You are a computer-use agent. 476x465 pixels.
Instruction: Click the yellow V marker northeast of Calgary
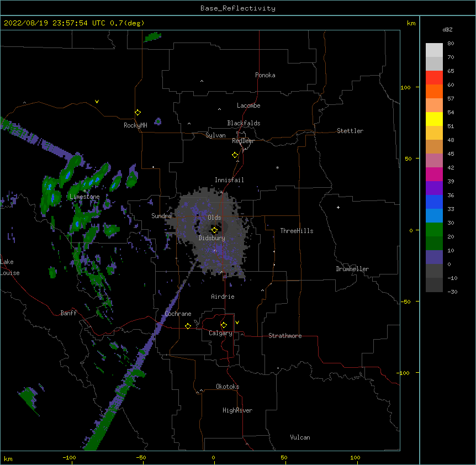(237, 323)
